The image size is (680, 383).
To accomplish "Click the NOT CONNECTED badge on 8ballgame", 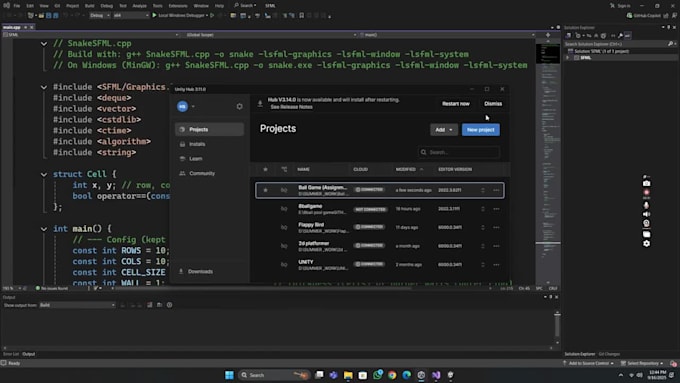I will click(370, 209).
